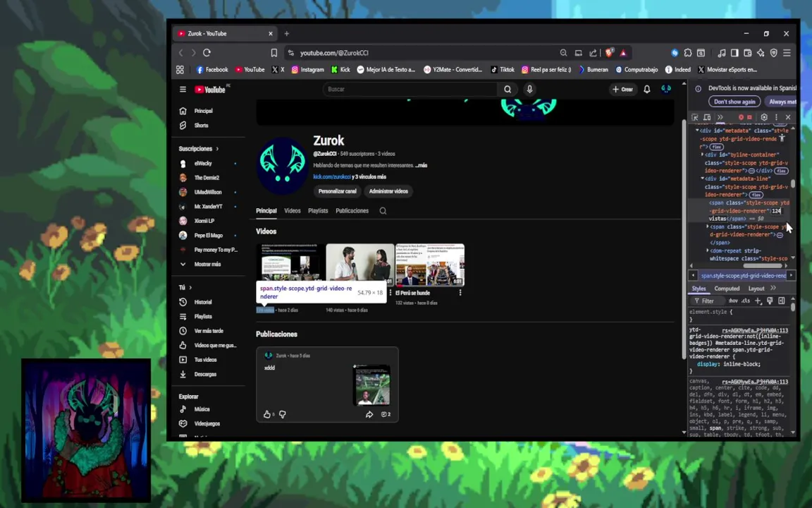Toggle .cls class editor in Styles
Viewport: 812px width, 508px height.
click(746, 301)
